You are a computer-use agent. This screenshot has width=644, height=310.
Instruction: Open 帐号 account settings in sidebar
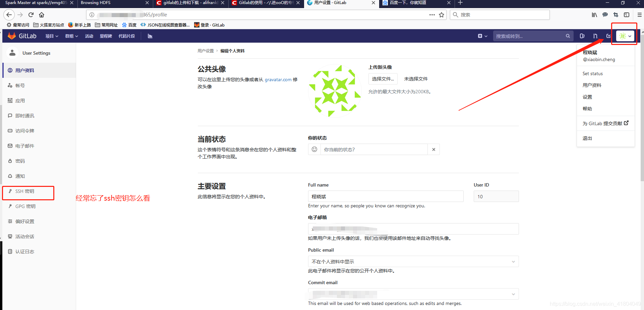(x=39, y=86)
